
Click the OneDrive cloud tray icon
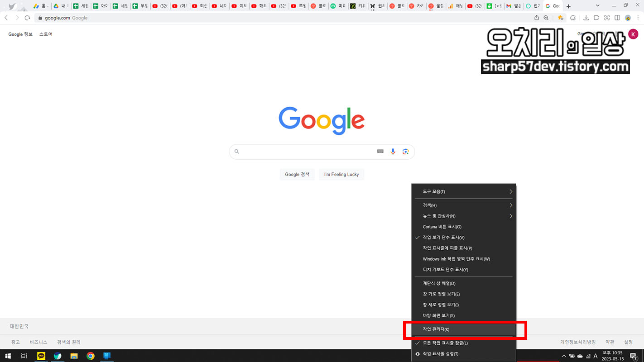click(580, 356)
